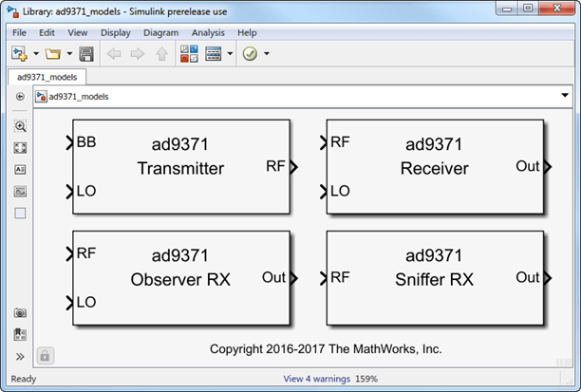Open the New Model dropdown arrow
This screenshot has height=392, width=581.
36,54
